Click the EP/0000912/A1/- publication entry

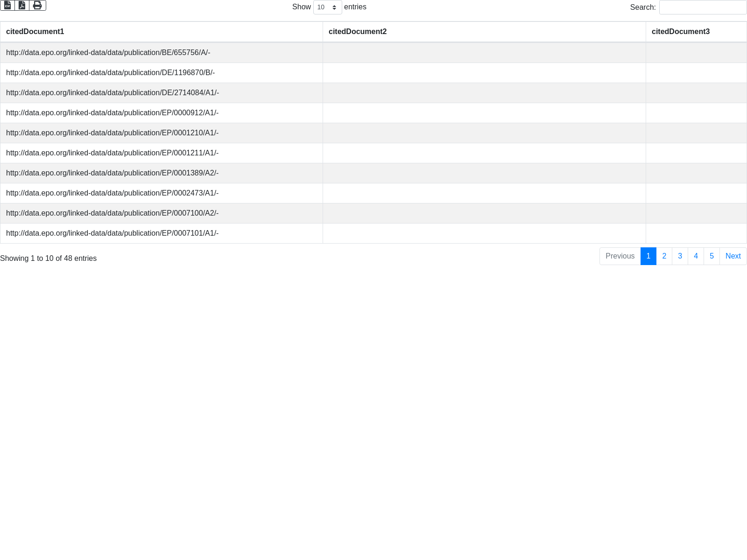[112, 113]
